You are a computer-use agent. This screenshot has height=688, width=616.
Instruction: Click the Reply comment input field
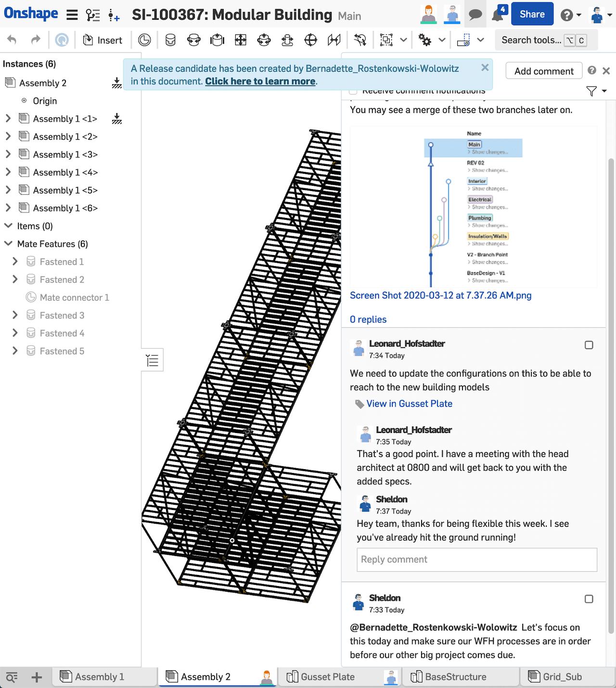(x=476, y=560)
